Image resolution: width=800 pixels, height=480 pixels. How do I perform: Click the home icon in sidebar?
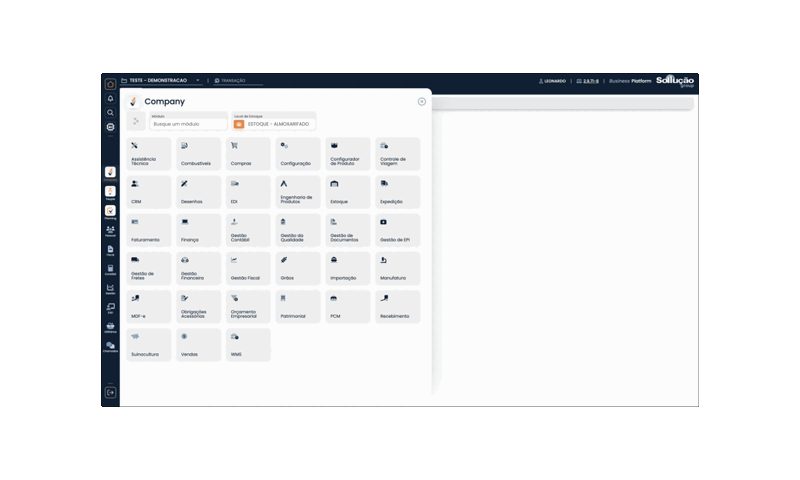click(x=110, y=84)
